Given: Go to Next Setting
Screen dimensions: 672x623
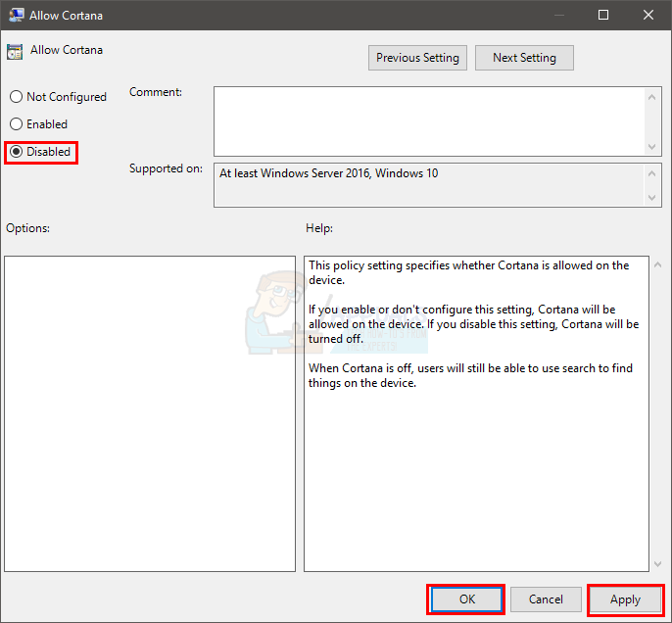Looking at the screenshot, I should coord(524,58).
